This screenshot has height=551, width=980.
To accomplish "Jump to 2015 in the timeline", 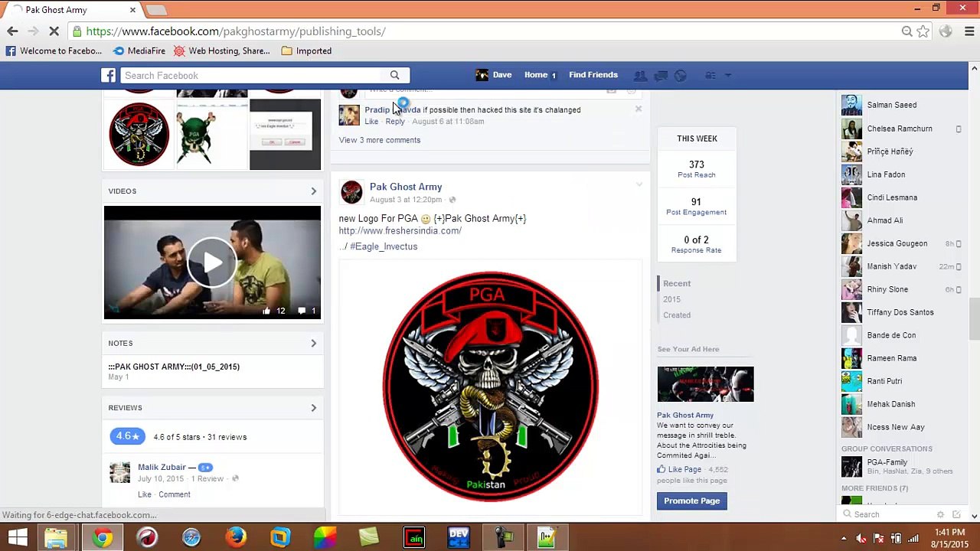I will [x=671, y=299].
